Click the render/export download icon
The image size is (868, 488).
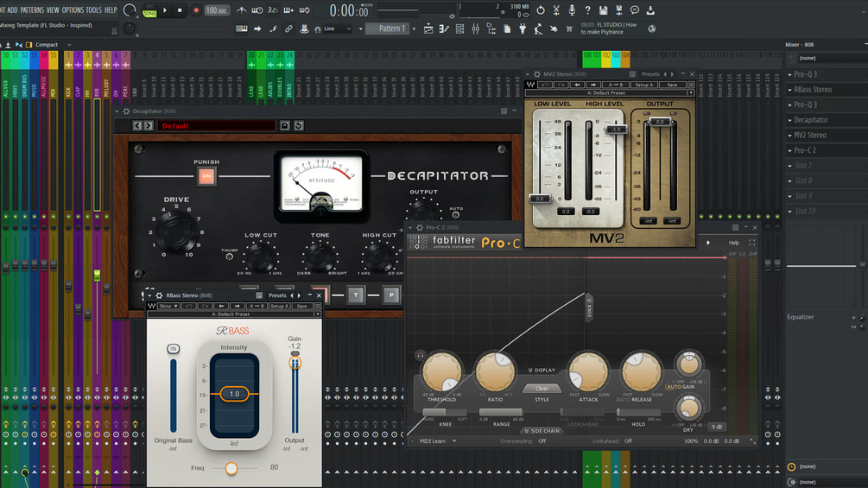[x=650, y=10]
